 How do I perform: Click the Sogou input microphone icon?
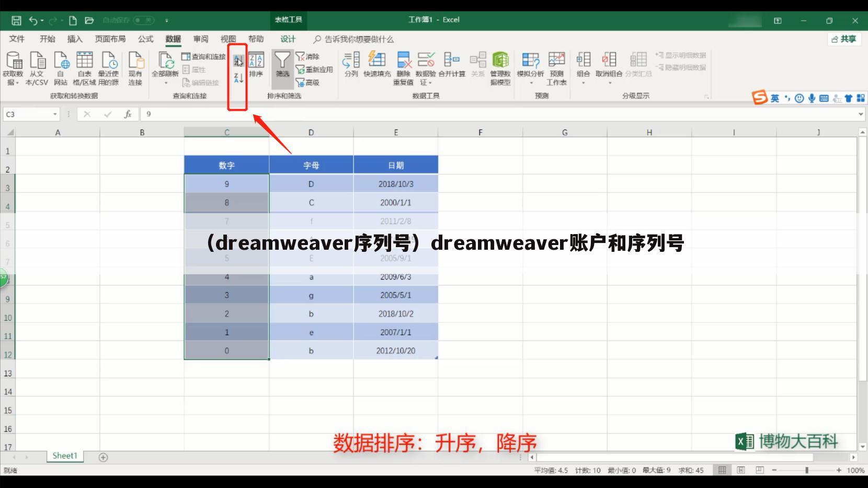[x=812, y=98]
